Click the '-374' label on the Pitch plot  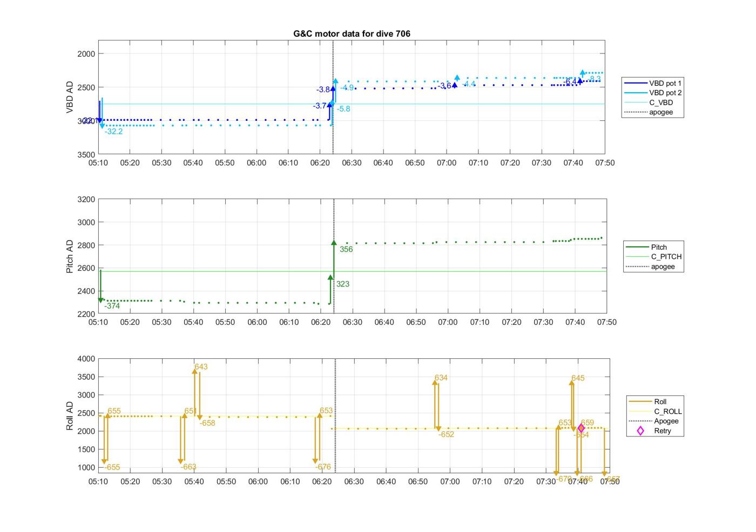(112, 306)
